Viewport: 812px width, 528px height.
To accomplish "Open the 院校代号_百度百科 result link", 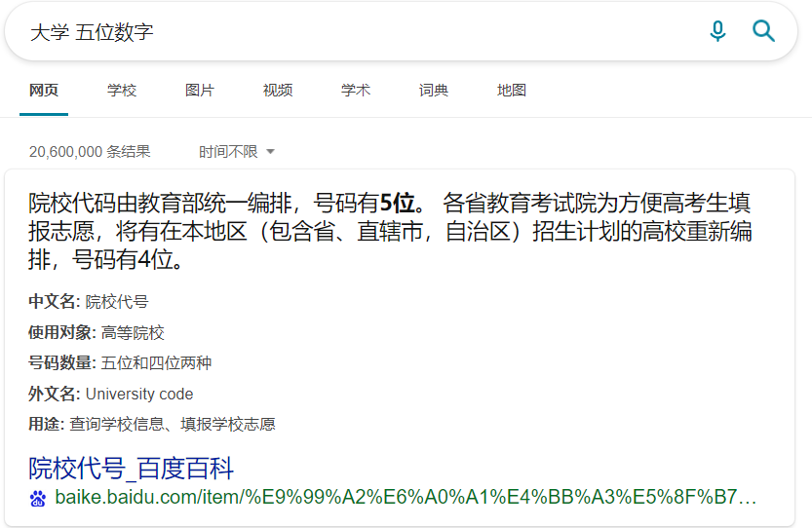I will click(x=132, y=469).
